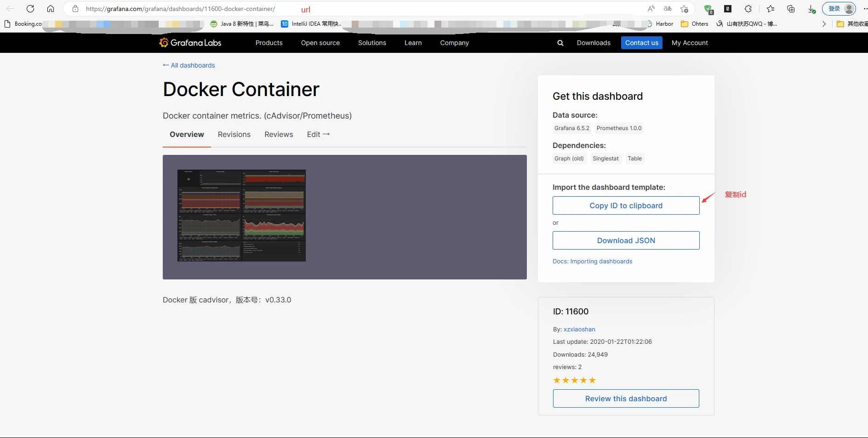Click the Docker Container heading
This screenshot has width=868, height=438.
coord(241,89)
